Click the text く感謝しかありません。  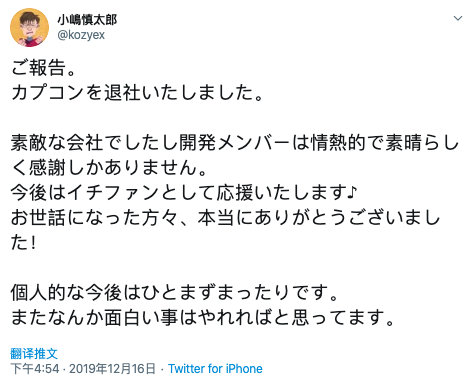point(109,168)
